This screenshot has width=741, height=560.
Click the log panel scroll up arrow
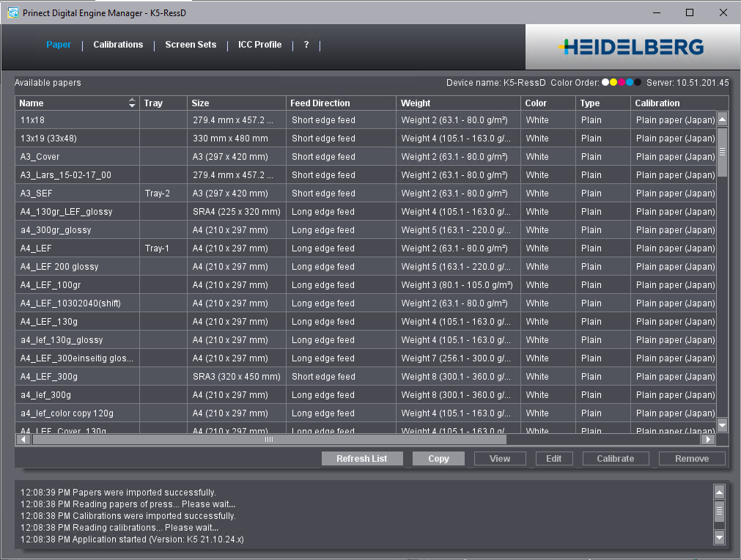[719, 493]
